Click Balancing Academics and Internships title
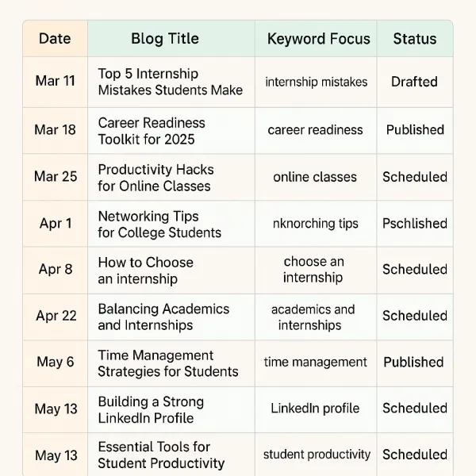 pos(163,317)
